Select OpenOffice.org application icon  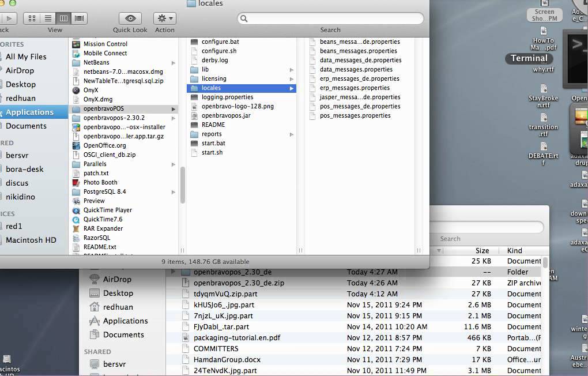pos(76,145)
